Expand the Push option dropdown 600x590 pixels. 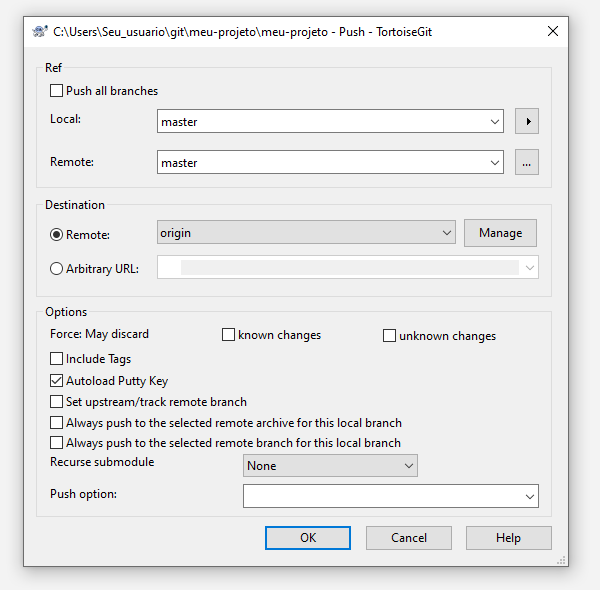tap(530, 496)
